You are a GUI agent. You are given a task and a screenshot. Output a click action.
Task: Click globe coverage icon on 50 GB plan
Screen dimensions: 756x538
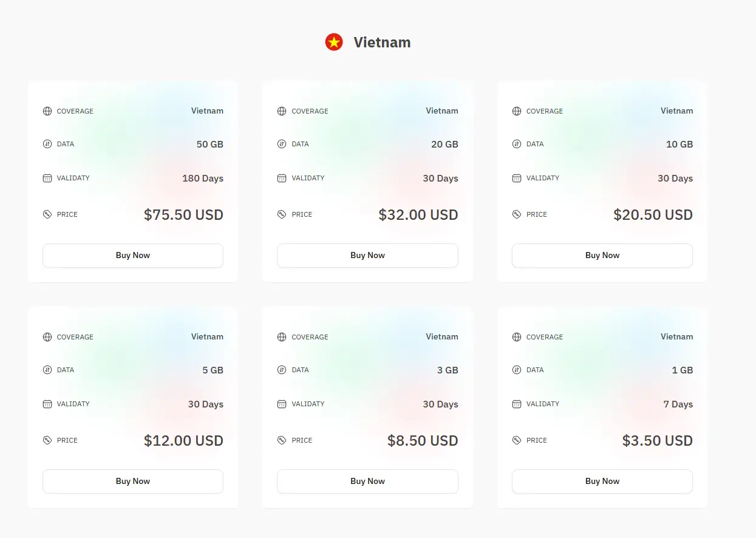click(47, 111)
